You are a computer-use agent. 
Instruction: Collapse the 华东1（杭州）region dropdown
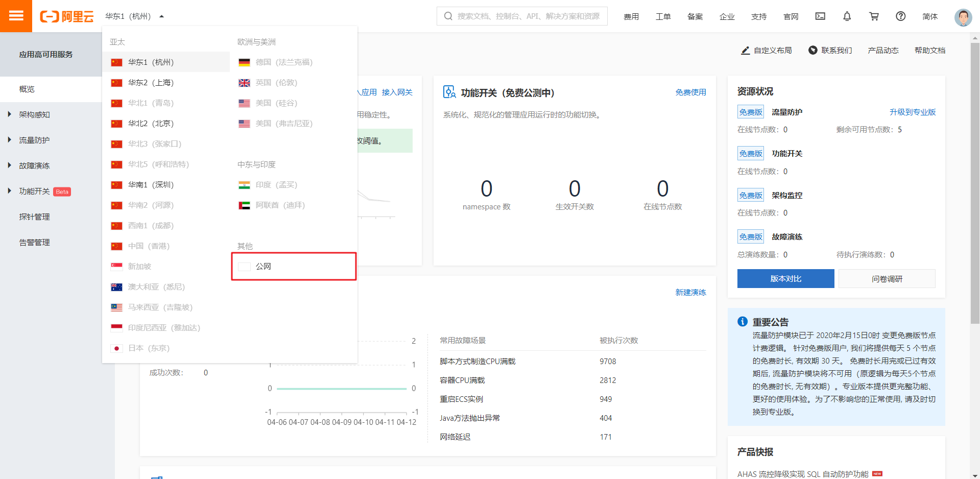(x=134, y=16)
